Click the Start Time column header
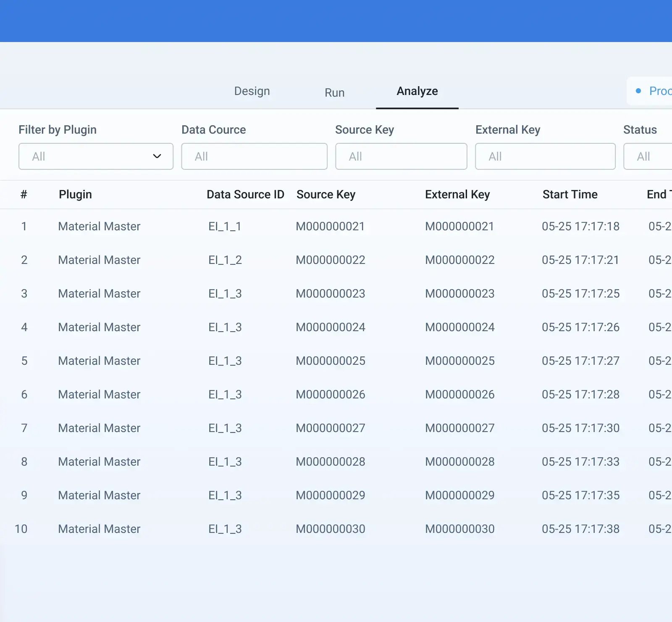This screenshot has width=672, height=622. (x=570, y=194)
